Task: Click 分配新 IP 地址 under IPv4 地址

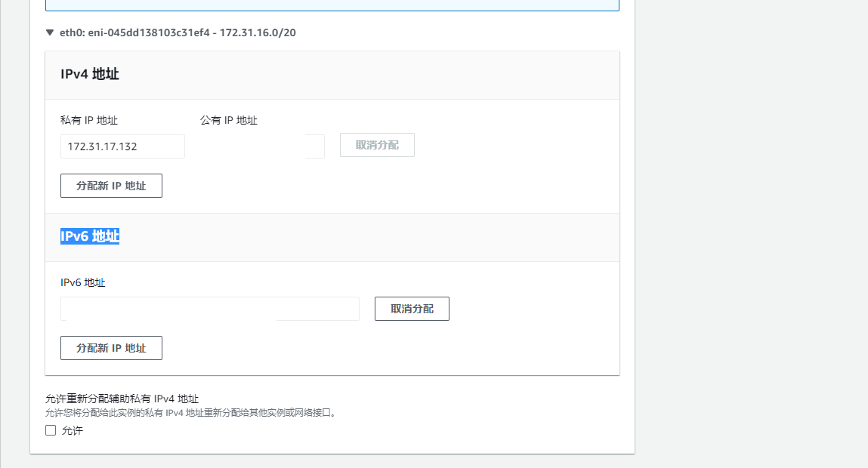Action: pos(111,186)
